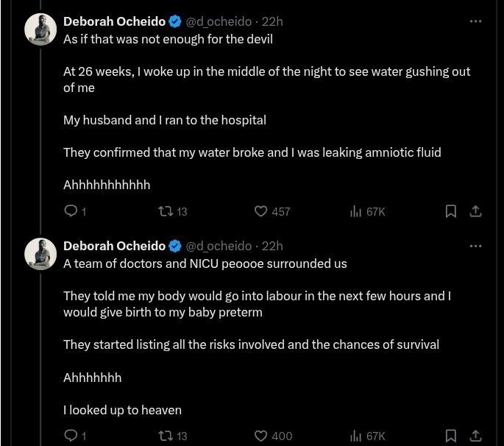Retweet the 'water broke' tweet
Screen dimensions: 504x446
[x=166, y=211]
